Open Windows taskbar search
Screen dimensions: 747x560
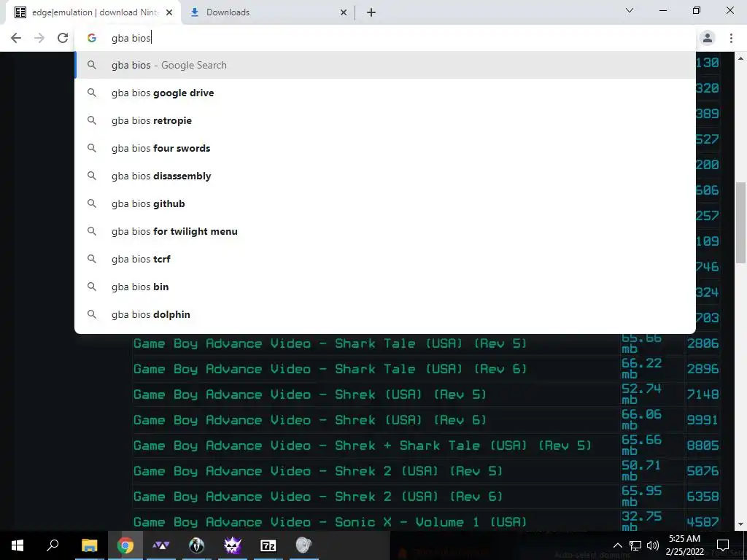(53, 545)
